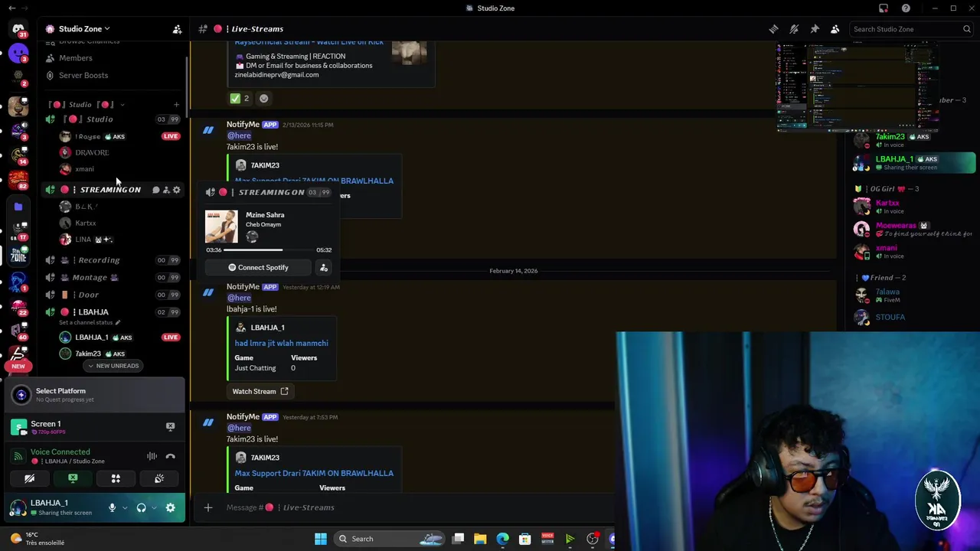Open Members list entry

click(x=75, y=58)
